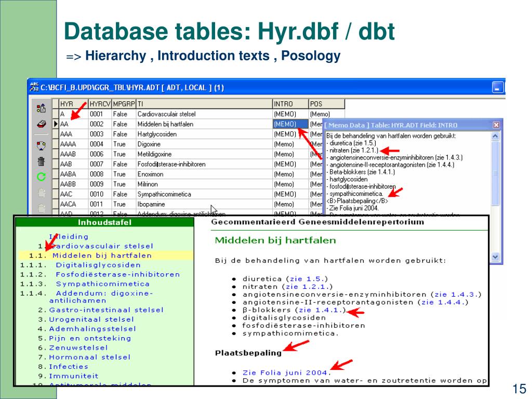
Task: Open the 'Zie Folia juni 2004' link
Action: point(285,373)
